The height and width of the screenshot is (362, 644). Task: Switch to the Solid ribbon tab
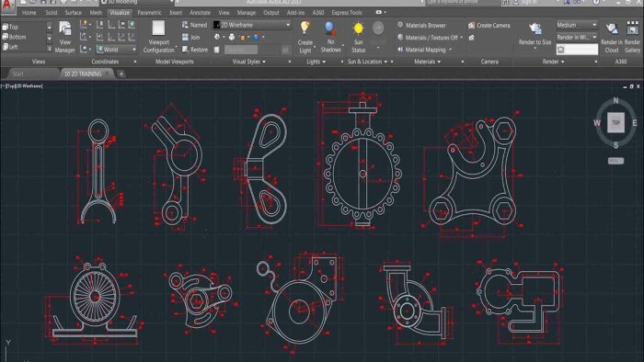[52, 13]
